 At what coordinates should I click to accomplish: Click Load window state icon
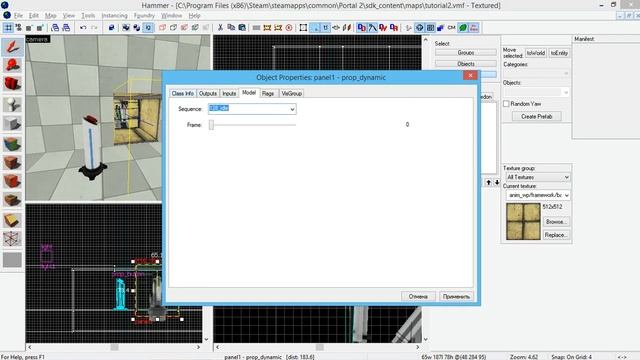55,28
